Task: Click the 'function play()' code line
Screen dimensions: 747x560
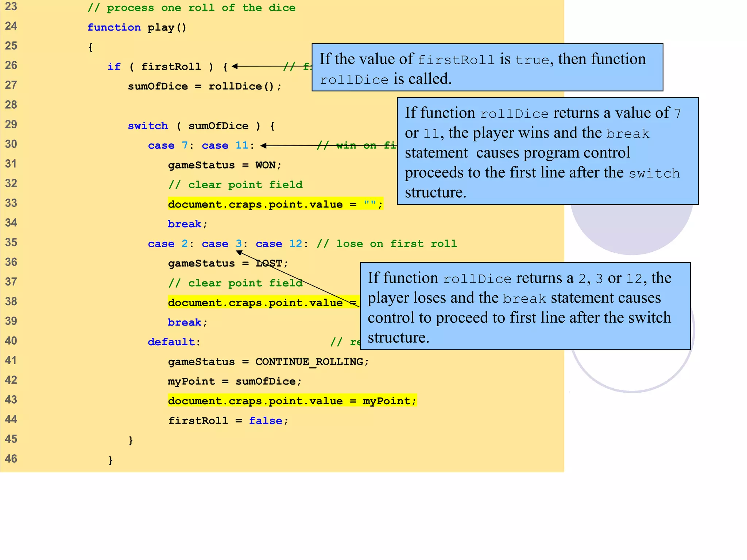Action: tap(137, 28)
